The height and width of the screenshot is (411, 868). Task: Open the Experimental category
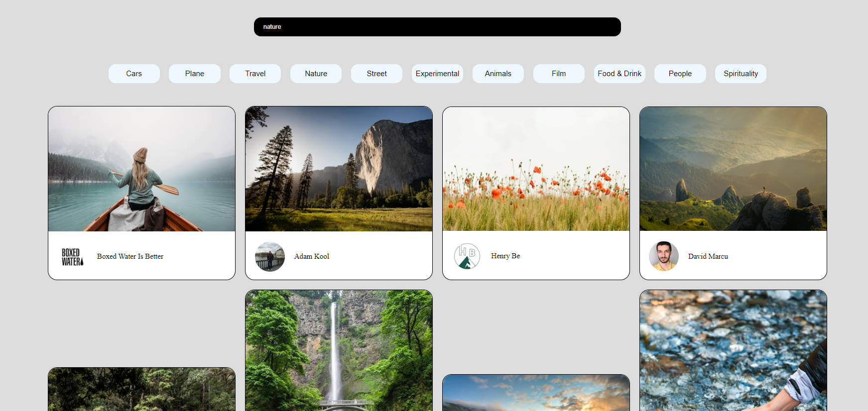pos(437,74)
